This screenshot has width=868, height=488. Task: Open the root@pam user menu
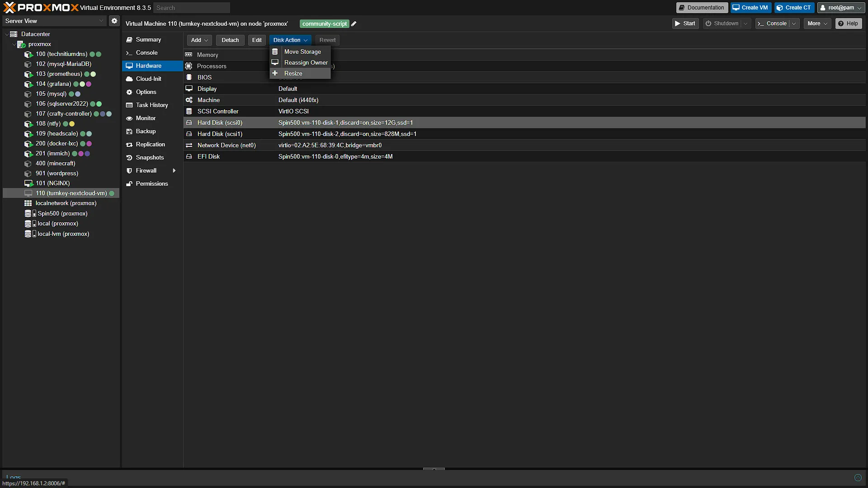[x=841, y=8]
